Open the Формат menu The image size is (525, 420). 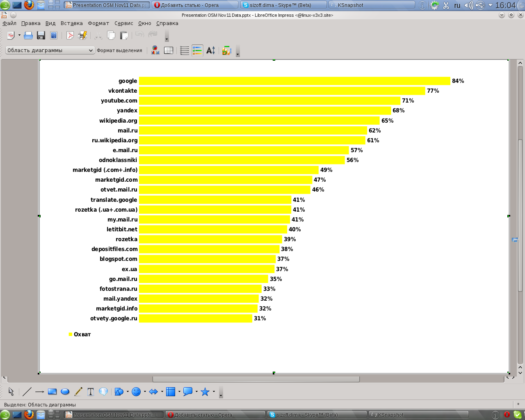(x=98, y=23)
